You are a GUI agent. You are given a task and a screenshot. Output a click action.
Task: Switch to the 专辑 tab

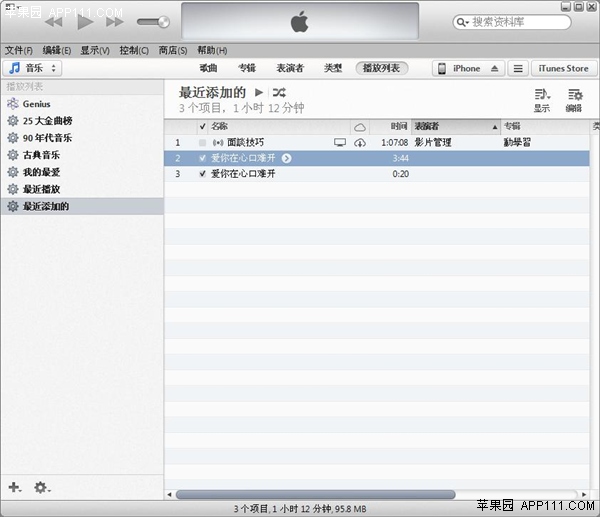pyautogui.click(x=247, y=68)
